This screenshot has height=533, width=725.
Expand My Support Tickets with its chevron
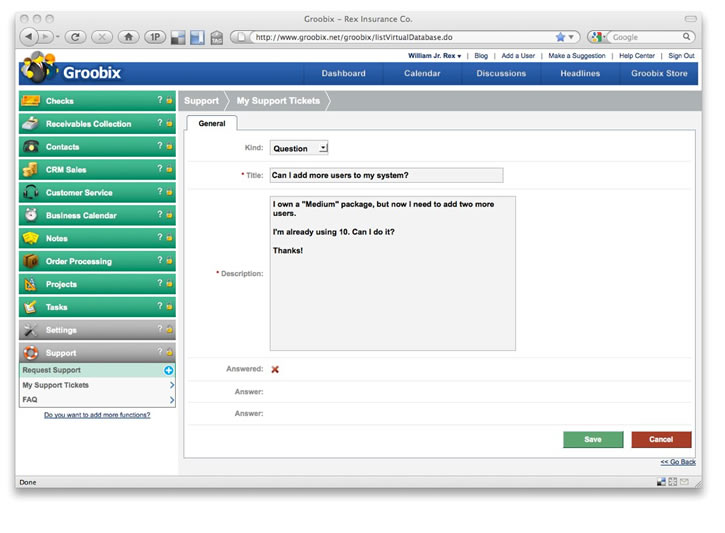(172, 385)
